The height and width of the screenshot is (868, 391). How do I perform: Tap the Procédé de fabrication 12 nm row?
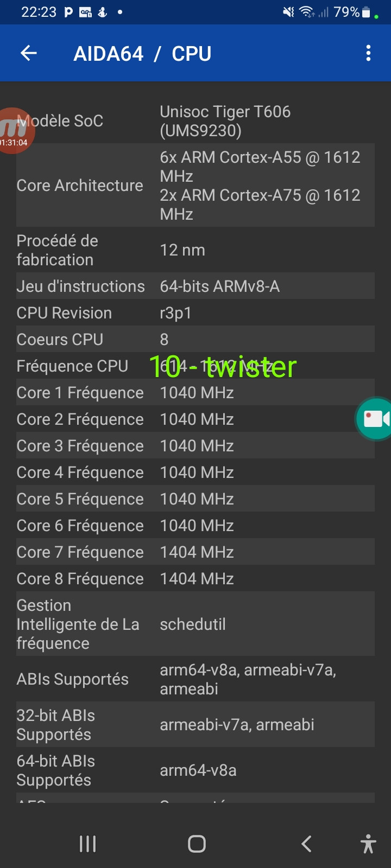click(x=195, y=250)
